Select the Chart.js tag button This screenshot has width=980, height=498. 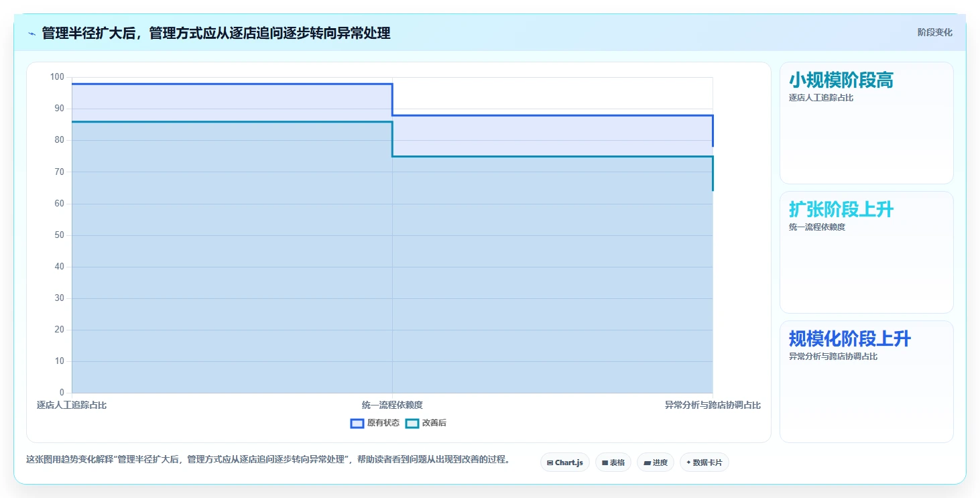pyautogui.click(x=565, y=462)
